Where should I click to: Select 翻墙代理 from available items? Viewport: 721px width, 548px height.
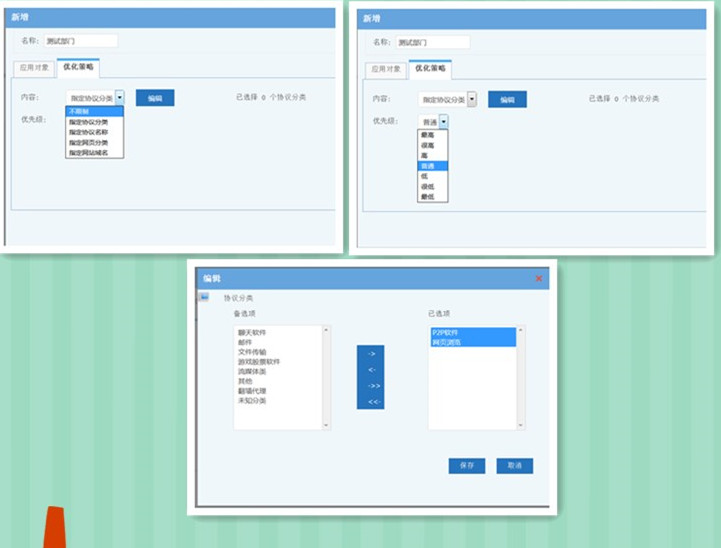(251, 391)
